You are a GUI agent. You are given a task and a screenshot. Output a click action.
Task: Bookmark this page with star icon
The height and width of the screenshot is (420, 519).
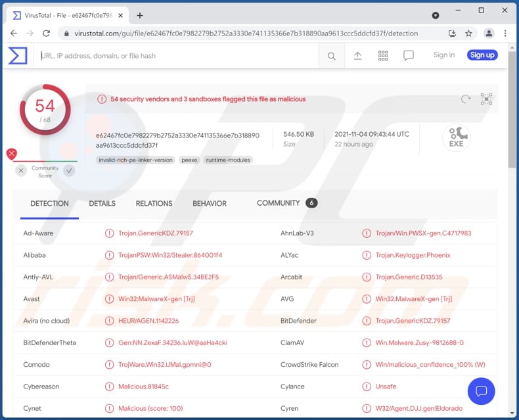(468, 33)
